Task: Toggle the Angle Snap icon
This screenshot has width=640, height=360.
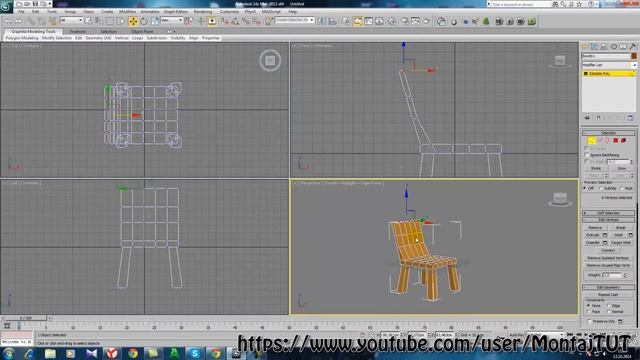Action: click(235, 21)
